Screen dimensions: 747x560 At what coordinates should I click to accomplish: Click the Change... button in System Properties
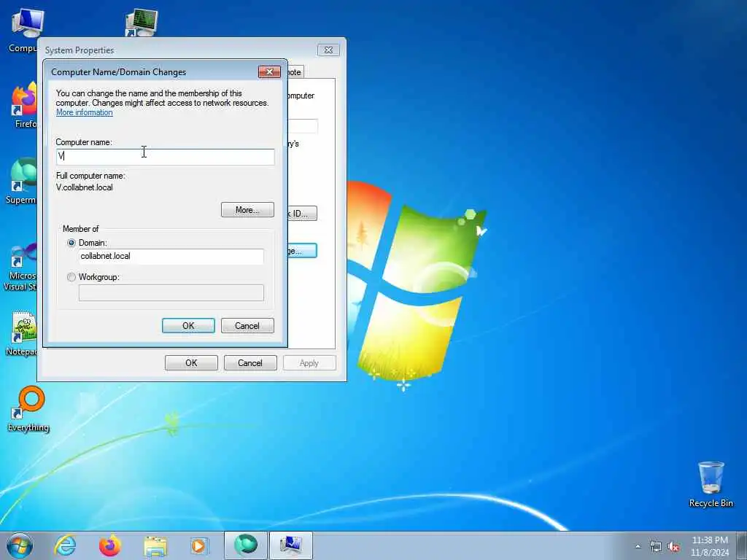[302, 251]
